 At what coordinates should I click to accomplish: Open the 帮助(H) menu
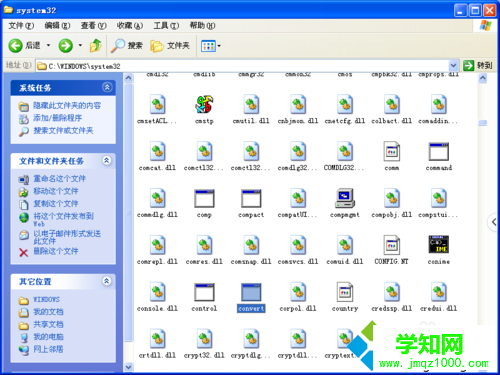pyautogui.click(x=202, y=26)
